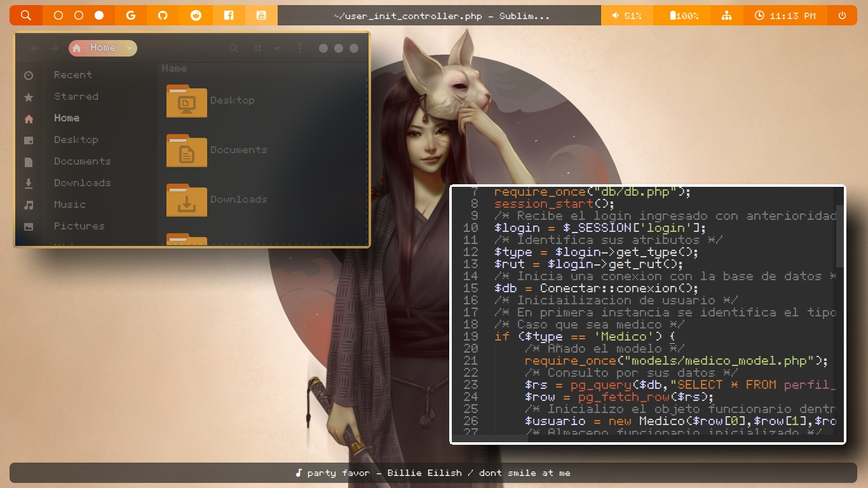Go back in the file manager
This screenshot has width=868, height=488.
34,48
